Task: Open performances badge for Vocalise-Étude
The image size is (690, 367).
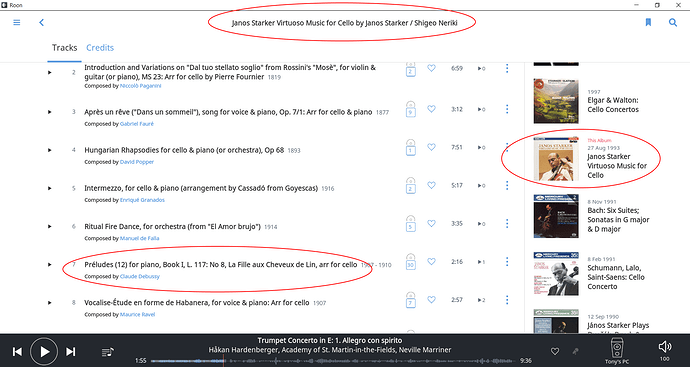Action: point(411,300)
